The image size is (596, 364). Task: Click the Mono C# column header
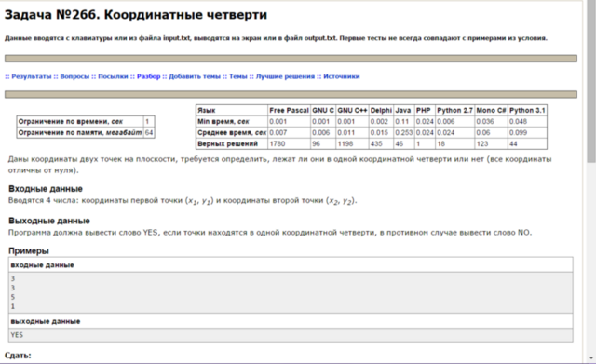point(491,110)
